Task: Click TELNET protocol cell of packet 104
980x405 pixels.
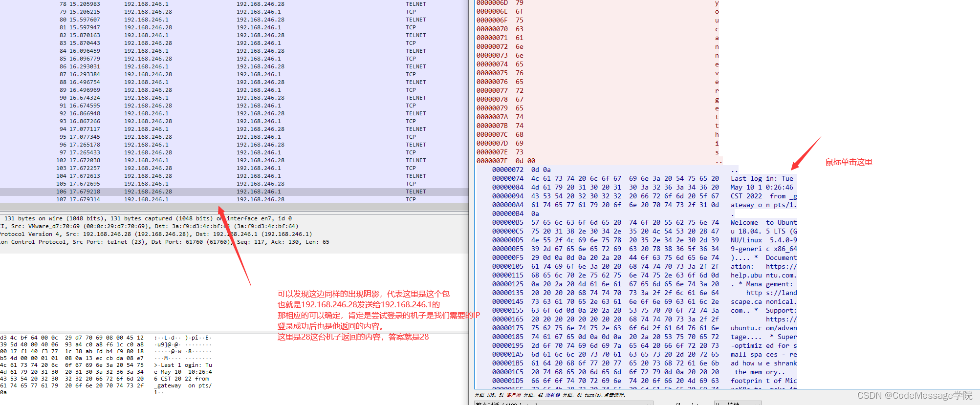Action: click(x=415, y=176)
